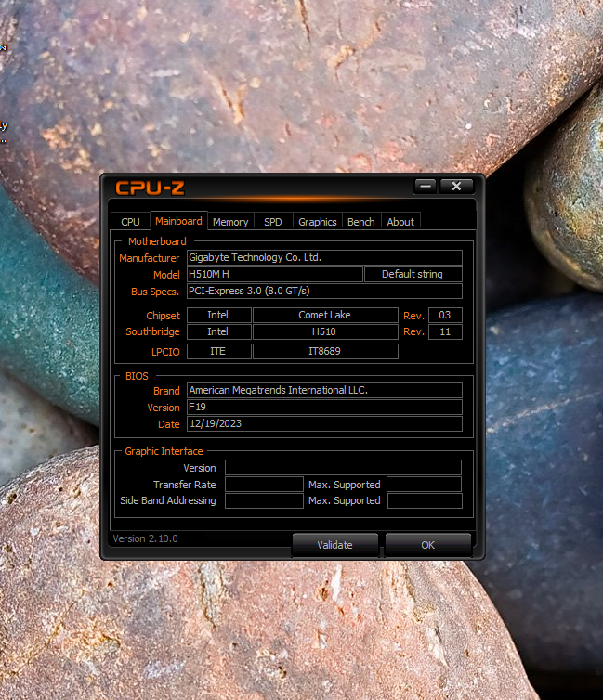Switch to the Bench tab
Image resolution: width=603 pixels, height=700 pixels.
pos(360,222)
